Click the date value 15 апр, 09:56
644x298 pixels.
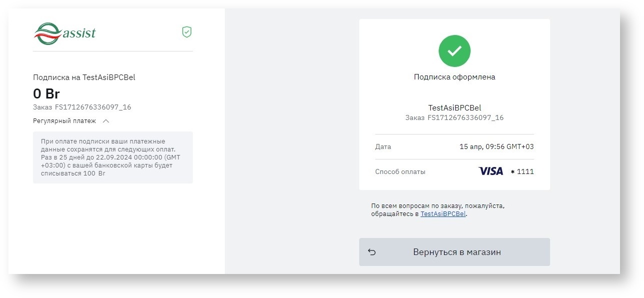pos(496,147)
